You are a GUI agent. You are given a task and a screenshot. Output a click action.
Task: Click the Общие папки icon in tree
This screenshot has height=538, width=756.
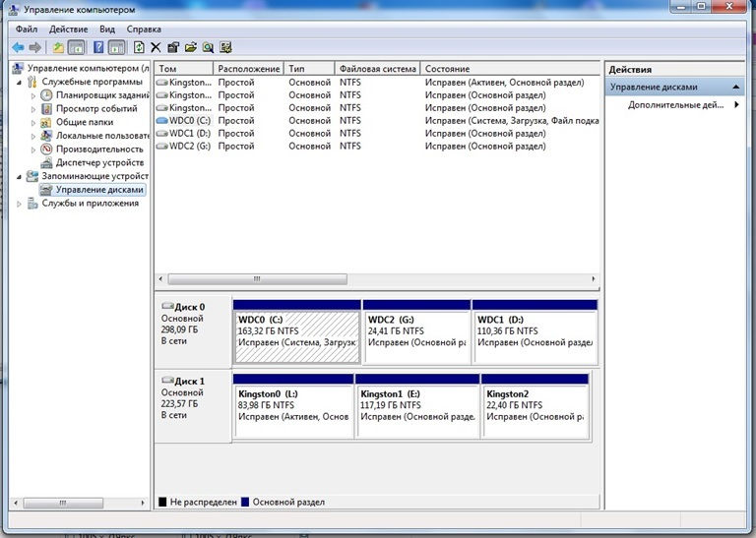[46, 122]
